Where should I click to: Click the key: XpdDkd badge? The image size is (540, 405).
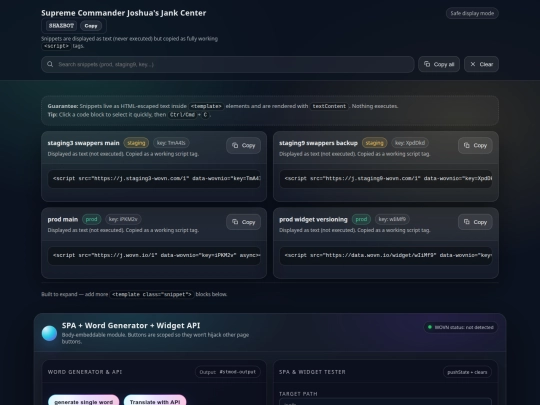click(410, 143)
